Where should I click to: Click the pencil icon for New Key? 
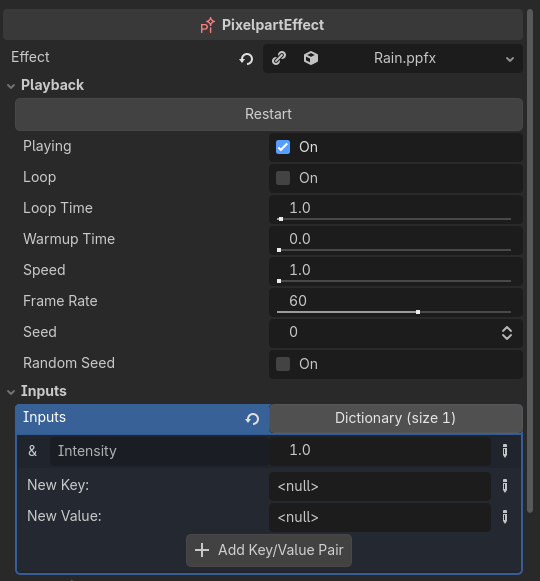[505, 486]
